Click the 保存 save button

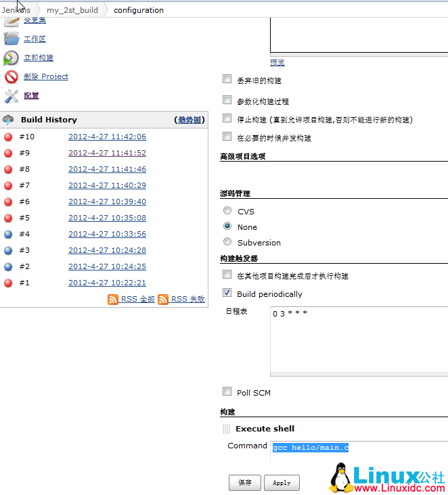click(244, 483)
